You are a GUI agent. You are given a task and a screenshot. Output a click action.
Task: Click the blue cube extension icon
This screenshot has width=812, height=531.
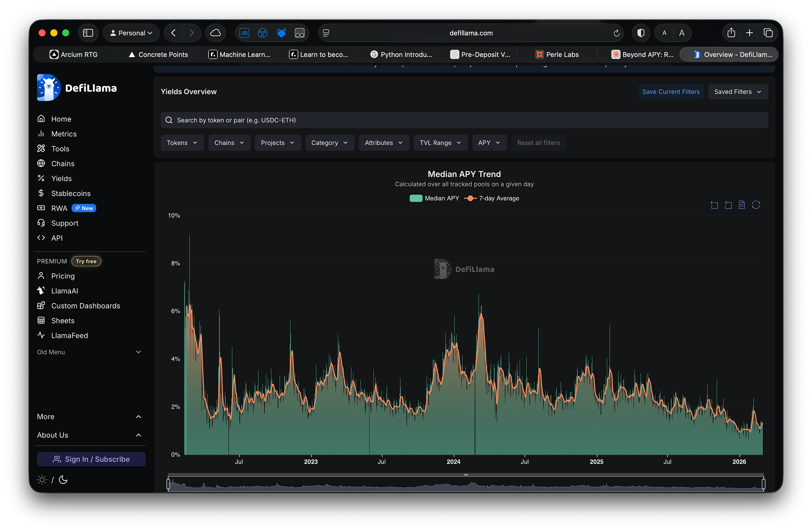click(262, 33)
